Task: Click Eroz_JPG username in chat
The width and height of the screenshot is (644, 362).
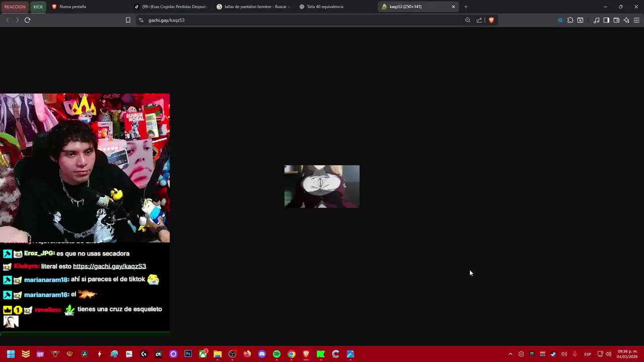Action: tap(39, 253)
